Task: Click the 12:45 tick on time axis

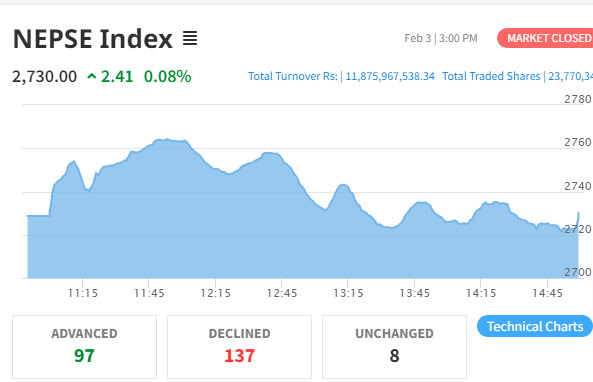Action: [x=282, y=293]
